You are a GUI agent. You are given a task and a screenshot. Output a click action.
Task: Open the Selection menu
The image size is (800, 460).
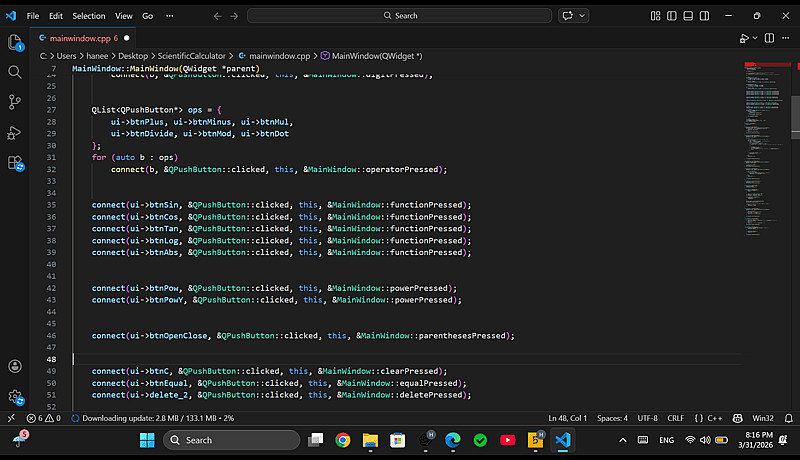point(88,16)
